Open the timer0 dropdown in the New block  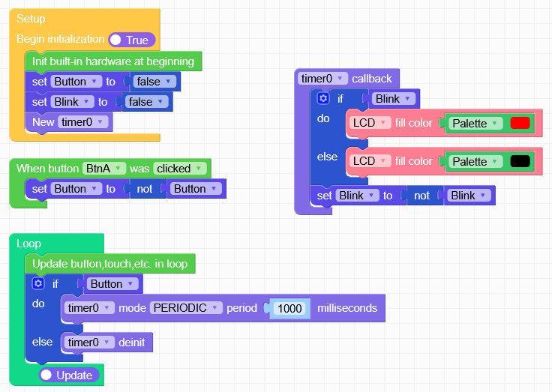[x=83, y=121]
